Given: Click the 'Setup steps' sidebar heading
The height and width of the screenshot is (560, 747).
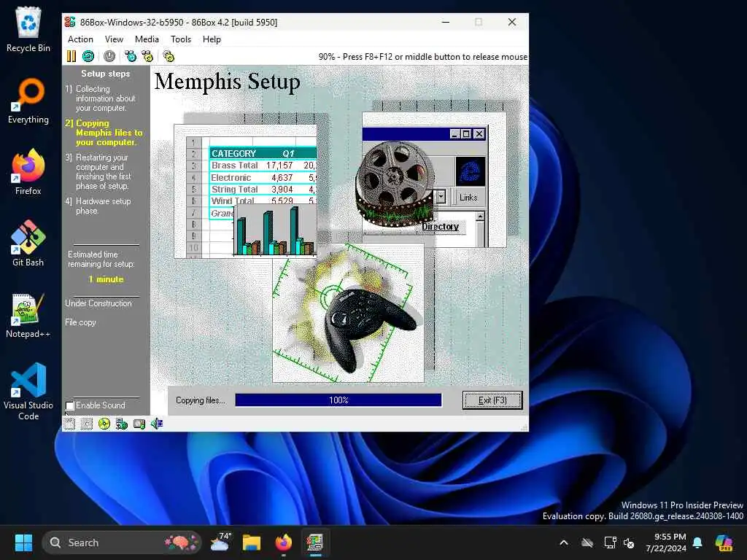Looking at the screenshot, I should (105, 74).
